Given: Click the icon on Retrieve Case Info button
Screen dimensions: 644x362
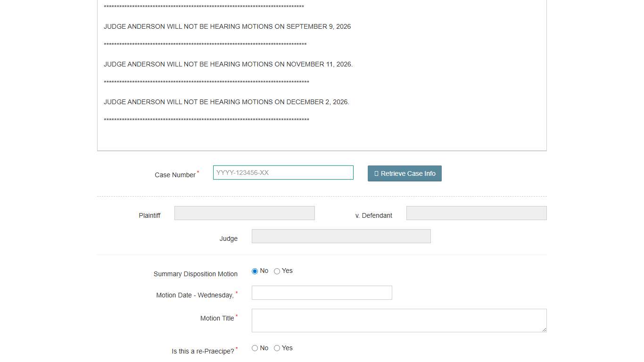Looking at the screenshot, I should (376, 173).
